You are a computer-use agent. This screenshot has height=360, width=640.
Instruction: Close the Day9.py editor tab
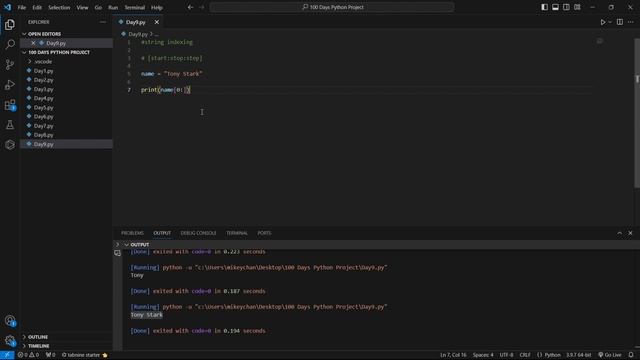tap(157, 22)
